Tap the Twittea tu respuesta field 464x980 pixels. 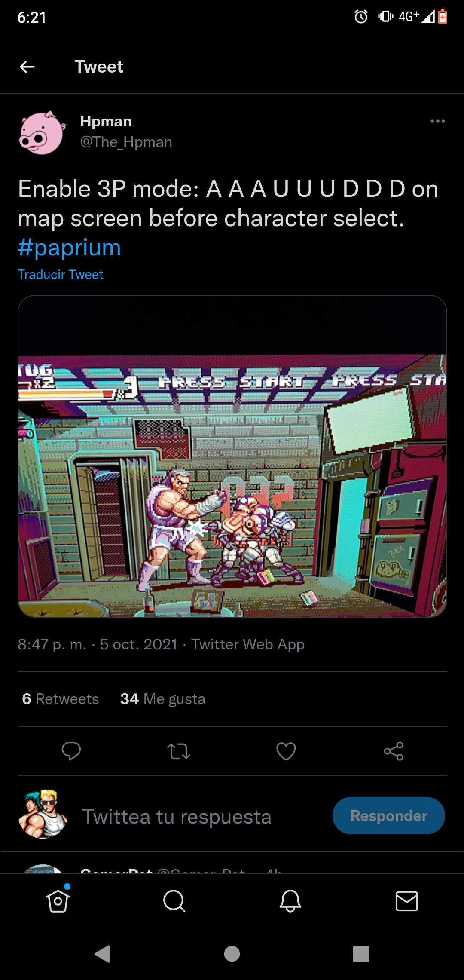click(177, 816)
